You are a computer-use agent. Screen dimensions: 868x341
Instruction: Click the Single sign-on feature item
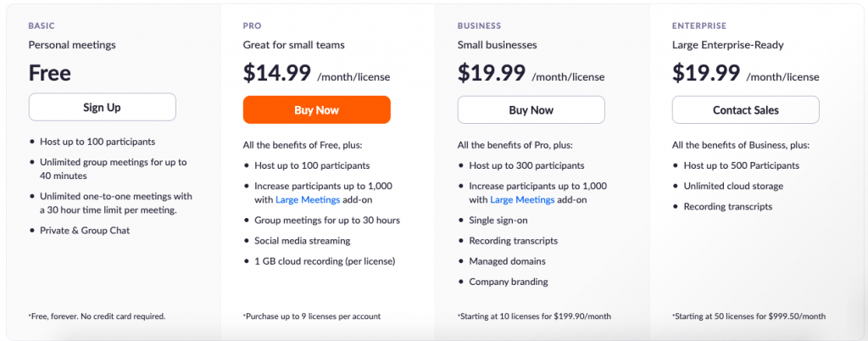pyautogui.click(x=498, y=221)
